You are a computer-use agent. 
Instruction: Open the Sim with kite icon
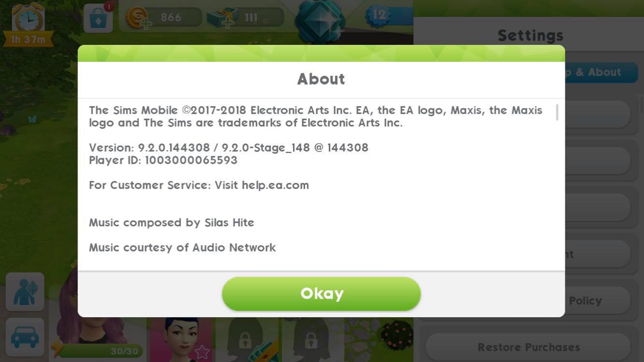25,292
